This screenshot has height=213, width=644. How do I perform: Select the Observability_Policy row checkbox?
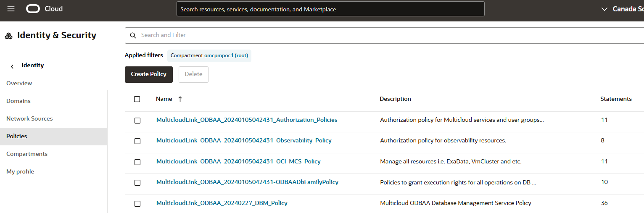[x=137, y=141]
